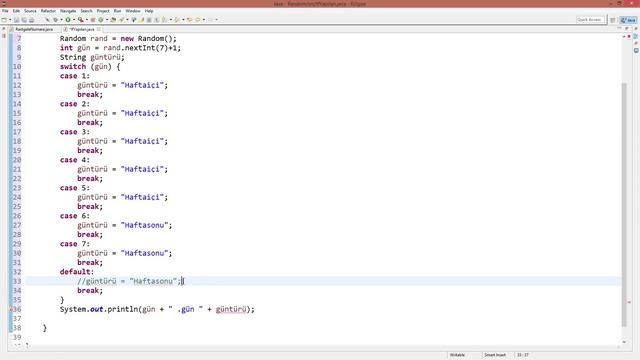Viewport: 640px width, 360px height.
Task: Click 'case 6:' on line 26
Action: 75,216
